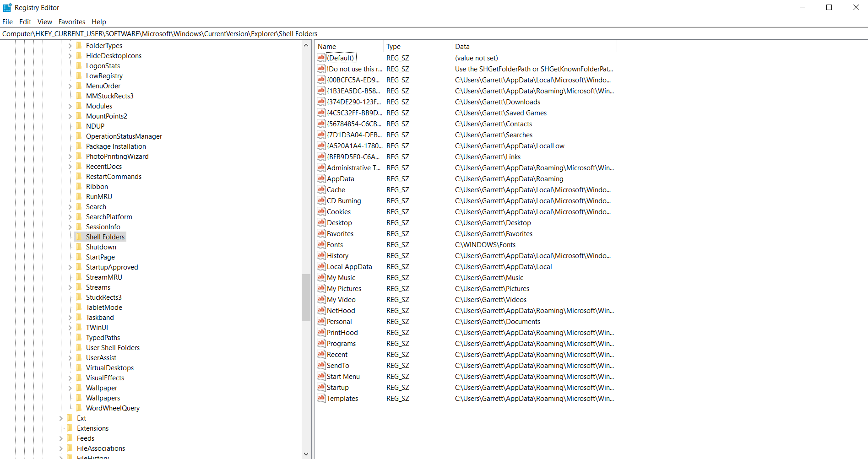This screenshot has height=459, width=868.
Task: Click the Registry Editor app icon in title bar
Action: coord(7,7)
